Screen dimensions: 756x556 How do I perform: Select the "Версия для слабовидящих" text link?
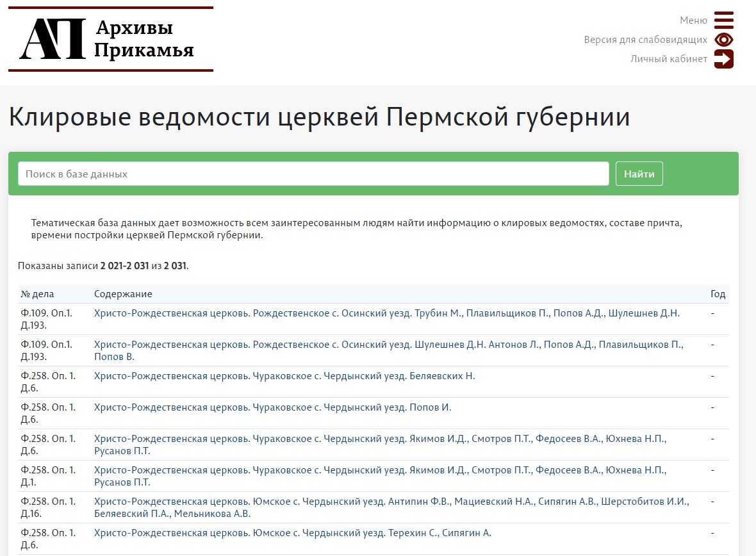tap(645, 40)
